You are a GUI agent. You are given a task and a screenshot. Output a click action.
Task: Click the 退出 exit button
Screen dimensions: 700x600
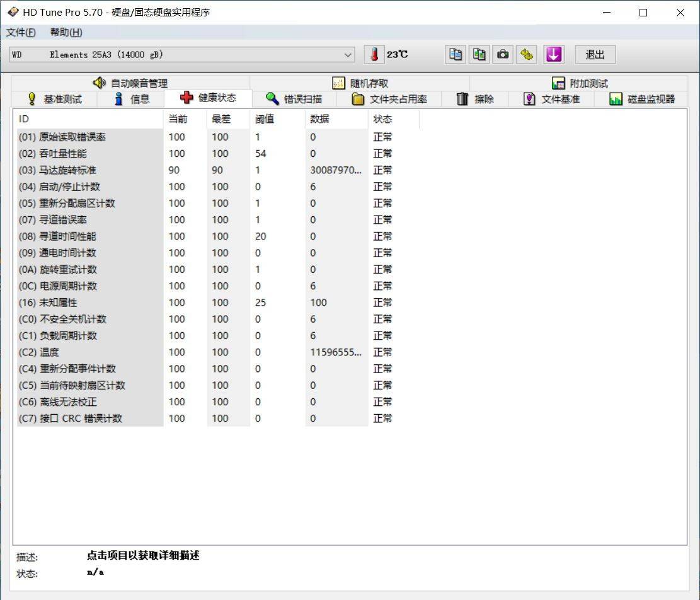click(x=594, y=55)
